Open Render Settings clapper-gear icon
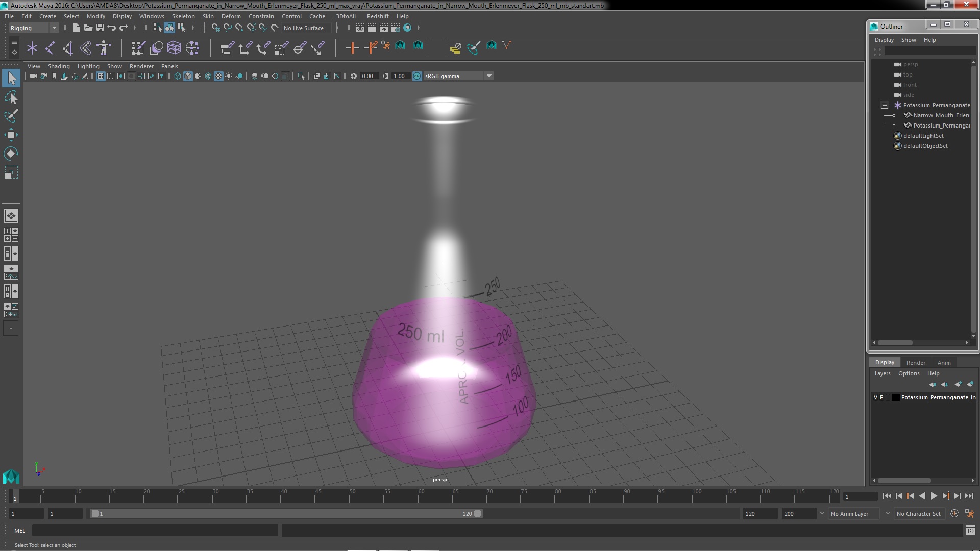The width and height of the screenshot is (980, 551). tap(396, 28)
